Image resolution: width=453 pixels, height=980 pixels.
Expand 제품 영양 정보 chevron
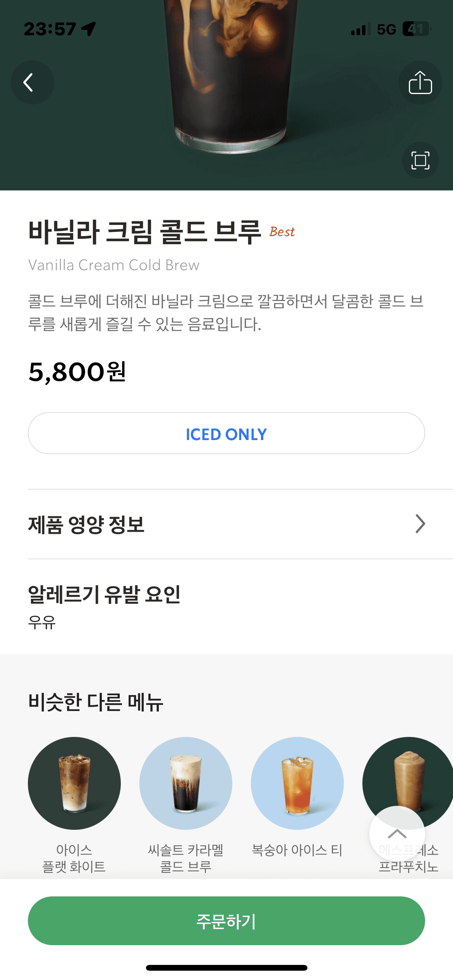pyautogui.click(x=420, y=524)
